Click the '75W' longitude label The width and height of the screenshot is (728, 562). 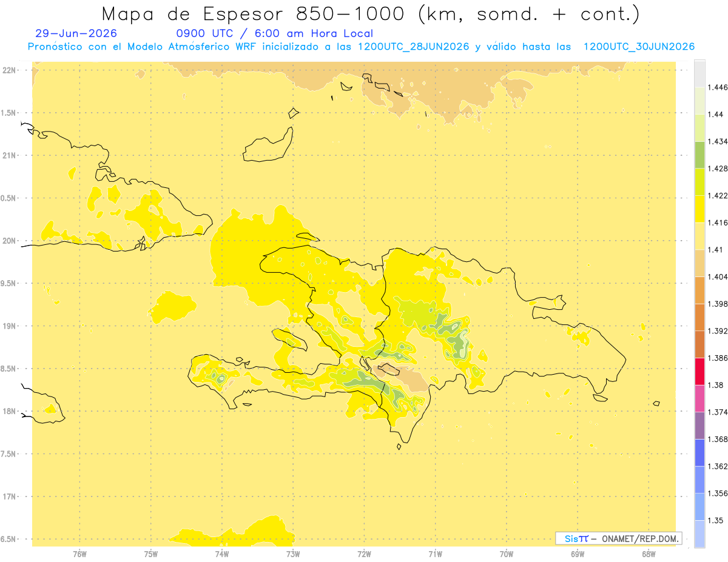[151, 554]
